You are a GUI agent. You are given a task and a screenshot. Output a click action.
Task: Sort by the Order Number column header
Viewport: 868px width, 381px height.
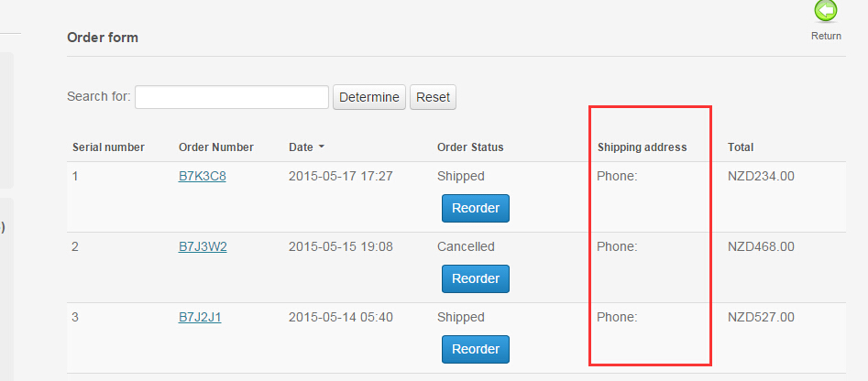[x=216, y=147]
